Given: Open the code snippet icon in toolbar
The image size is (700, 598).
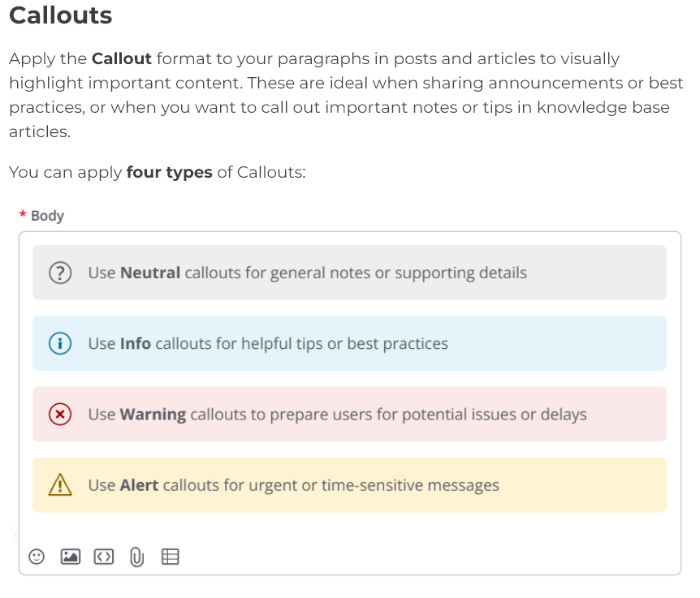Looking at the screenshot, I should (104, 557).
